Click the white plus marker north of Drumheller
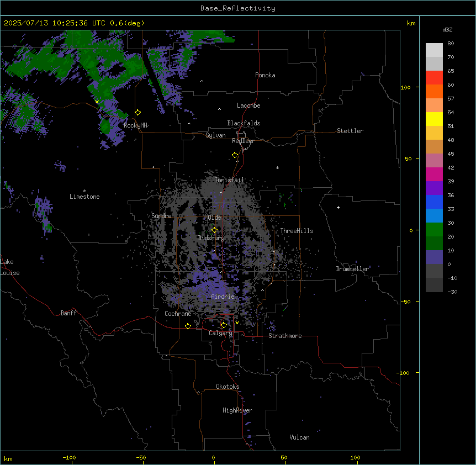Screen dimensions: 476x465 338,207
